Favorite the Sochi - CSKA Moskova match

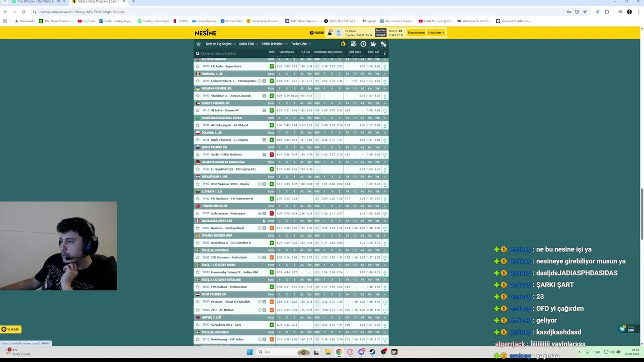(198, 154)
